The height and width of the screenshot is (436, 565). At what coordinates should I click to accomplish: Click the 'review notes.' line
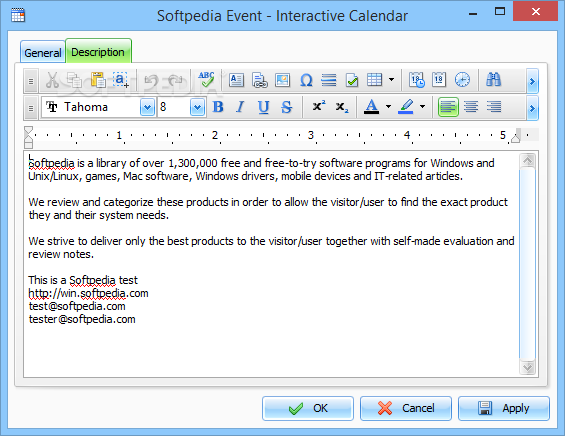pyautogui.click(x=61, y=254)
